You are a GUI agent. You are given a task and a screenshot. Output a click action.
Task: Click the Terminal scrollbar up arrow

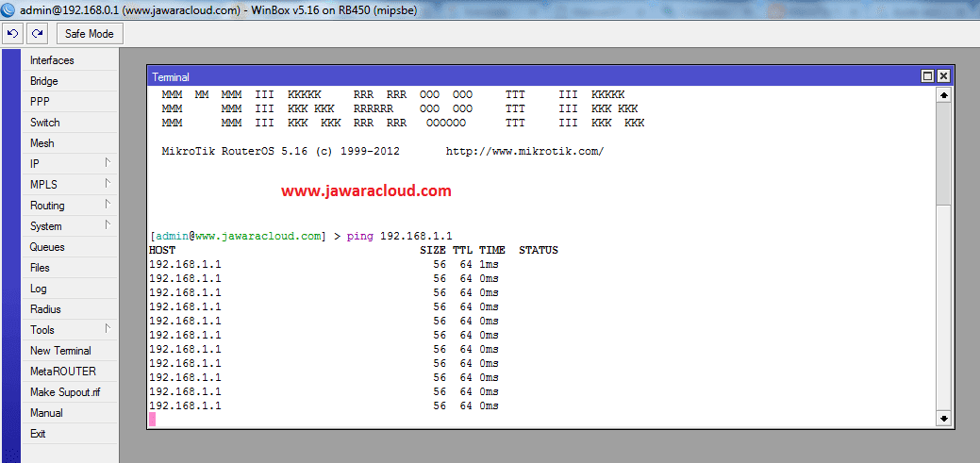944,95
